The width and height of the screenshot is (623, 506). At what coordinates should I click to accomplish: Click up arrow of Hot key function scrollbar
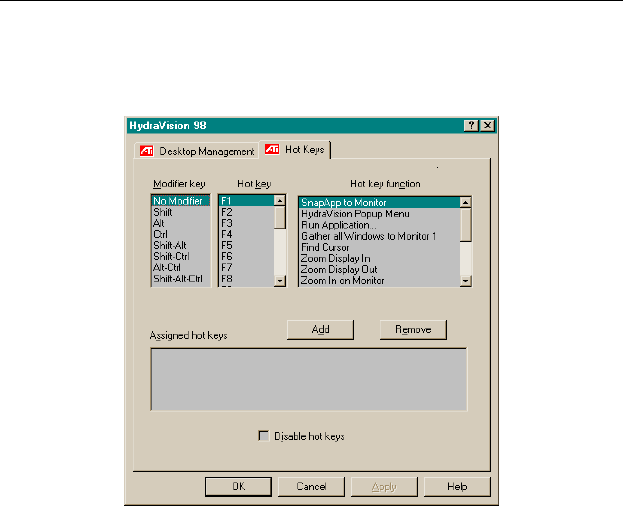pyautogui.click(x=465, y=202)
